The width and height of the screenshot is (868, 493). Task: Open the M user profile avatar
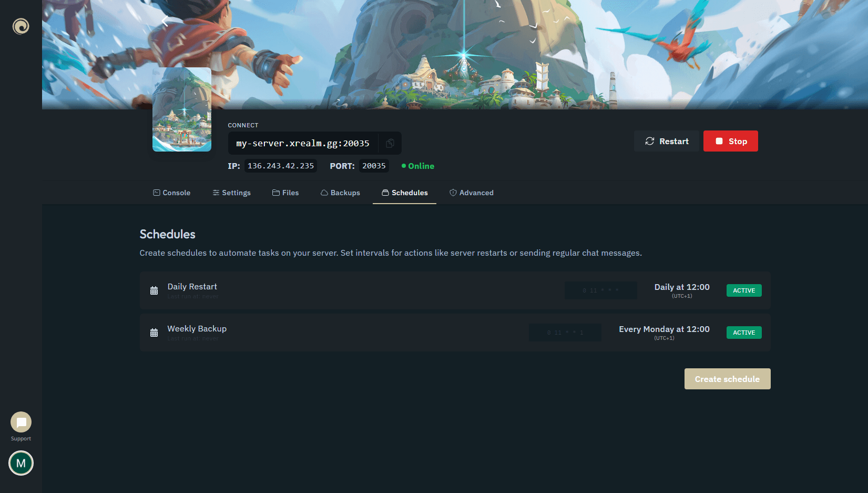pos(21,463)
